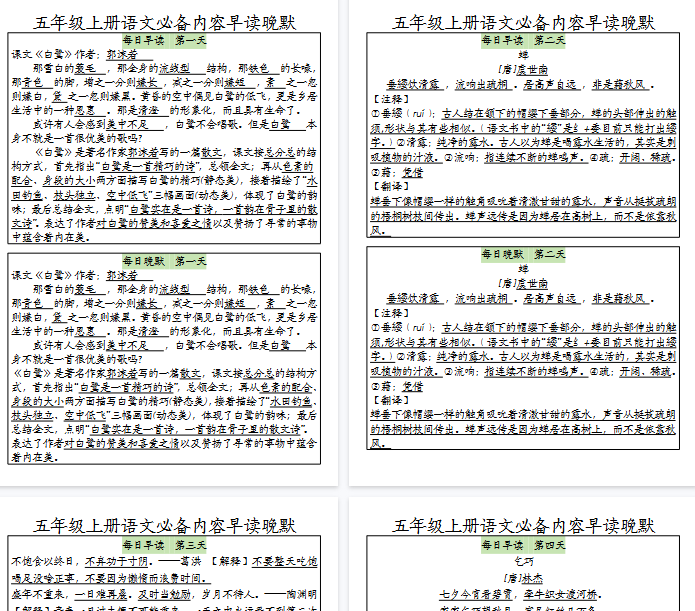Click 课文《白鹭》作者 line under 每日早读 第一天
Viewport: 695px width, 611px height.
(x=75, y=55)
